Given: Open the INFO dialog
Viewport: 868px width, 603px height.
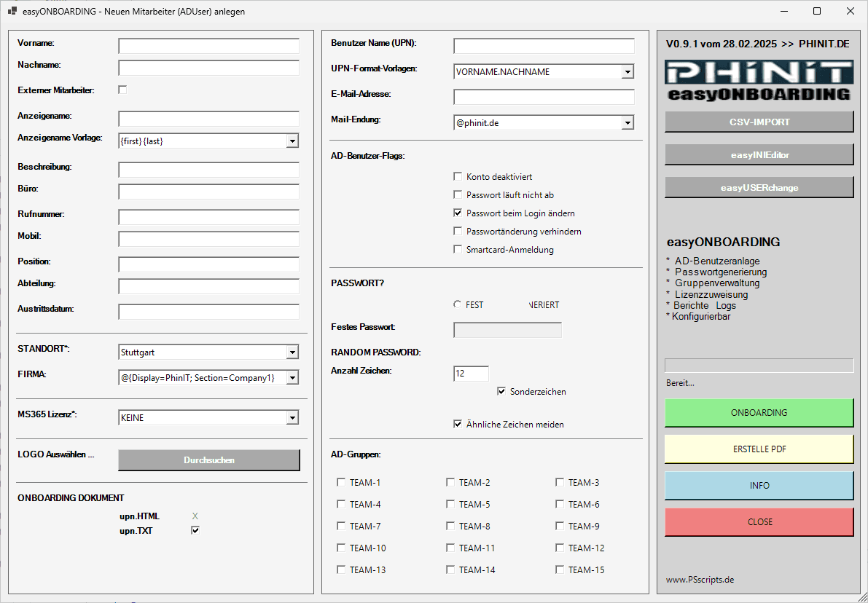Looking at the screenshot, I should click(759, 485).
